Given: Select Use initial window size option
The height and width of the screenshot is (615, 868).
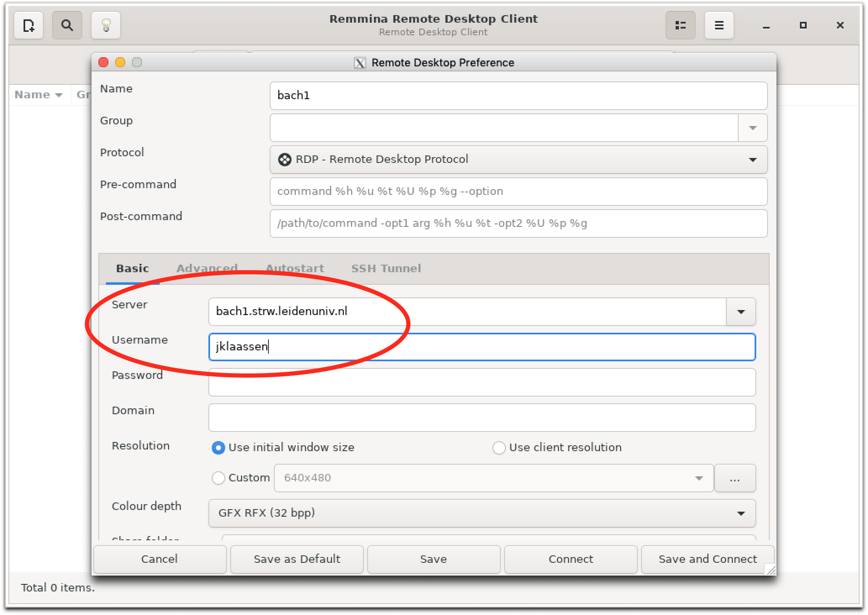Looking at the screenshot, I should (x=218, y=448).
